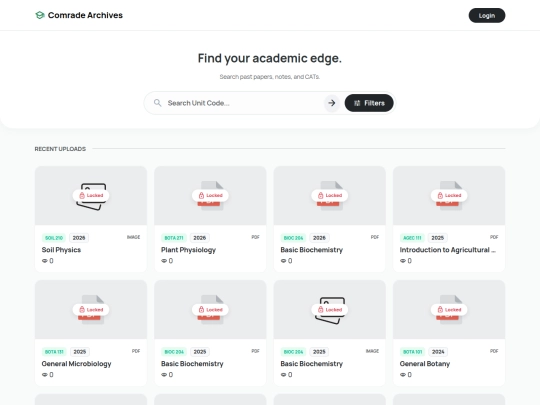Select the BOTA 271 unit code tag
The image size is (540, 405).
(174, 238)
